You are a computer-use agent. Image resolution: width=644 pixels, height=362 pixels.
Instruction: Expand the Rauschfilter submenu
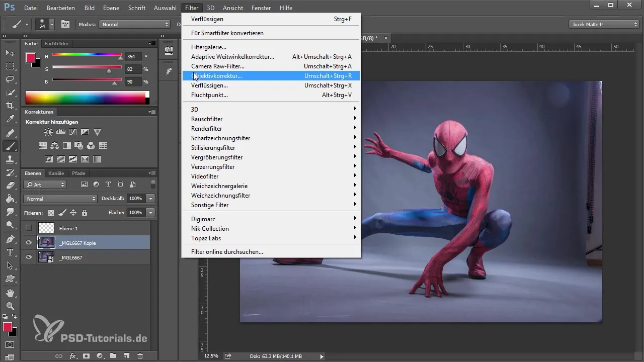[x=271, y=119]
